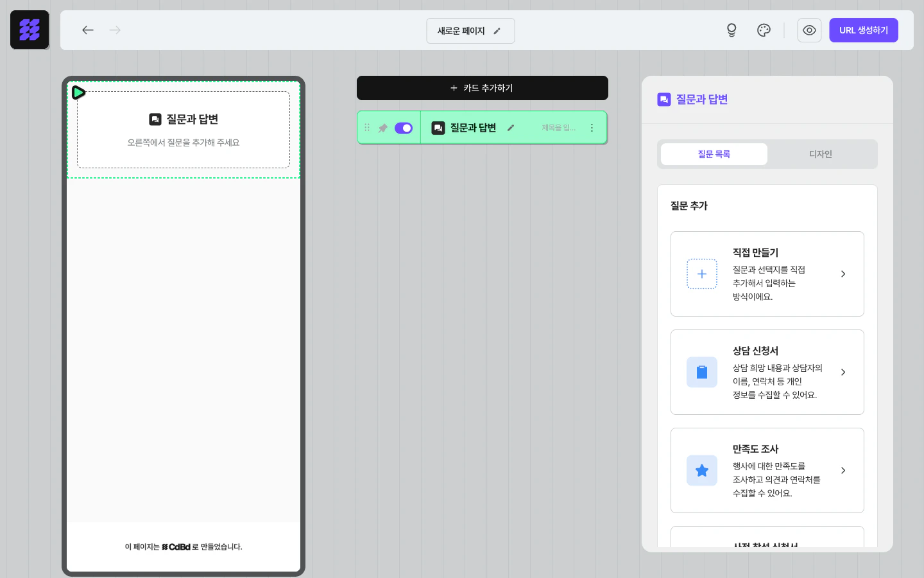This screenshot has width=924, height=578.
Task: Select the 만족도 조사 title text
Action: 755,449
